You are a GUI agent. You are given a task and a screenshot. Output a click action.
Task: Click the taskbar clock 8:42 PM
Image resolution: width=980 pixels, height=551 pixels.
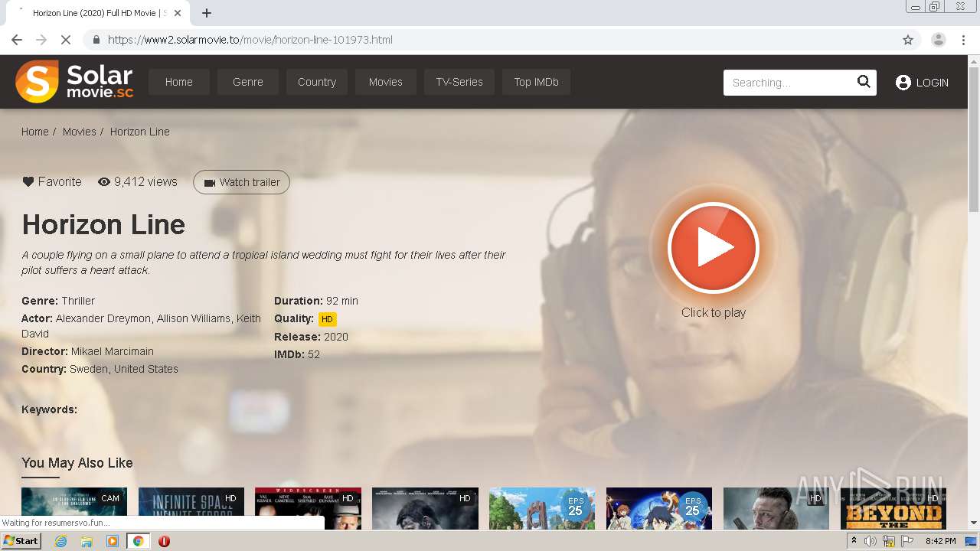(x=940, y=541)
